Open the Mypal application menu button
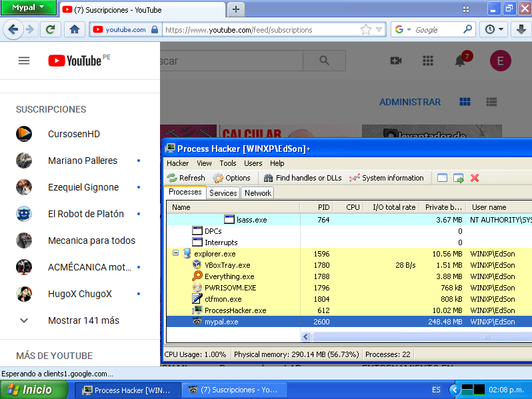532x399 pixels. point(28,7)
